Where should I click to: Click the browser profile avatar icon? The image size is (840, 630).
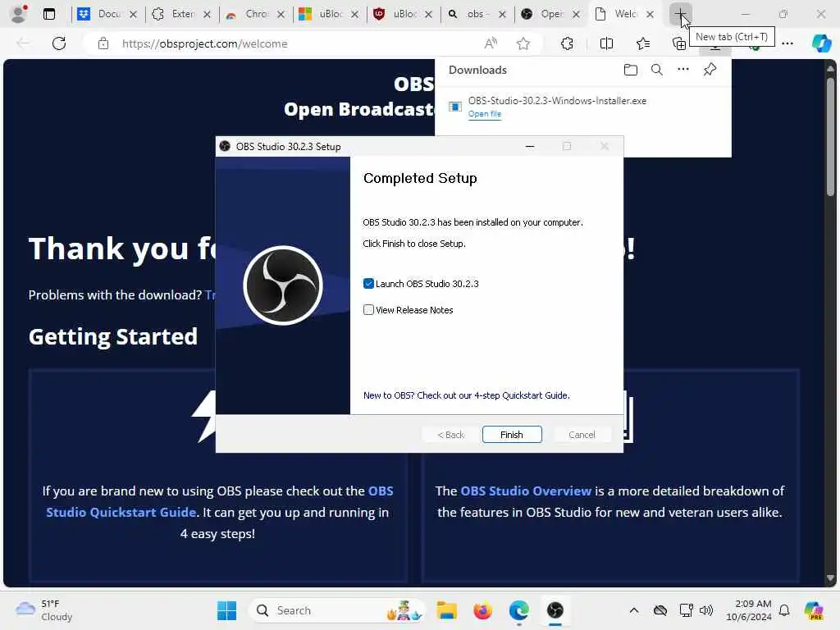click(19, 14)
